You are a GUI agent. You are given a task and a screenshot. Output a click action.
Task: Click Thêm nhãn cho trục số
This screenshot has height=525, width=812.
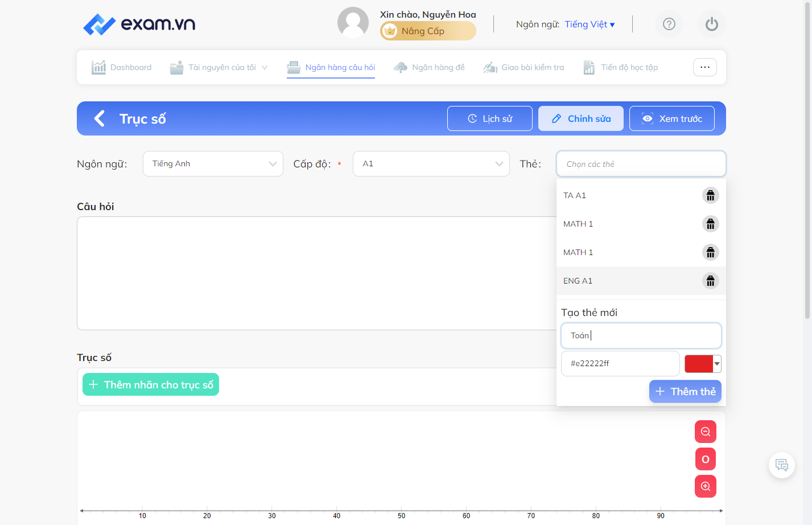click(151, 384)
